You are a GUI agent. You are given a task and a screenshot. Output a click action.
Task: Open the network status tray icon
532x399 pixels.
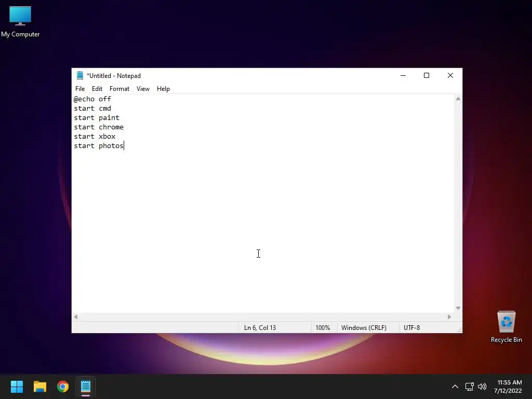pos(469,387)
